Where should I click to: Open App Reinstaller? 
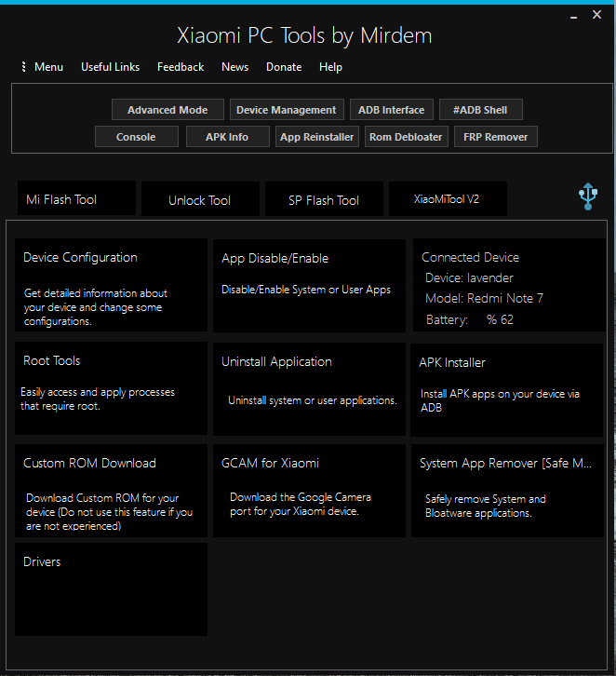(x=317, y=137)
